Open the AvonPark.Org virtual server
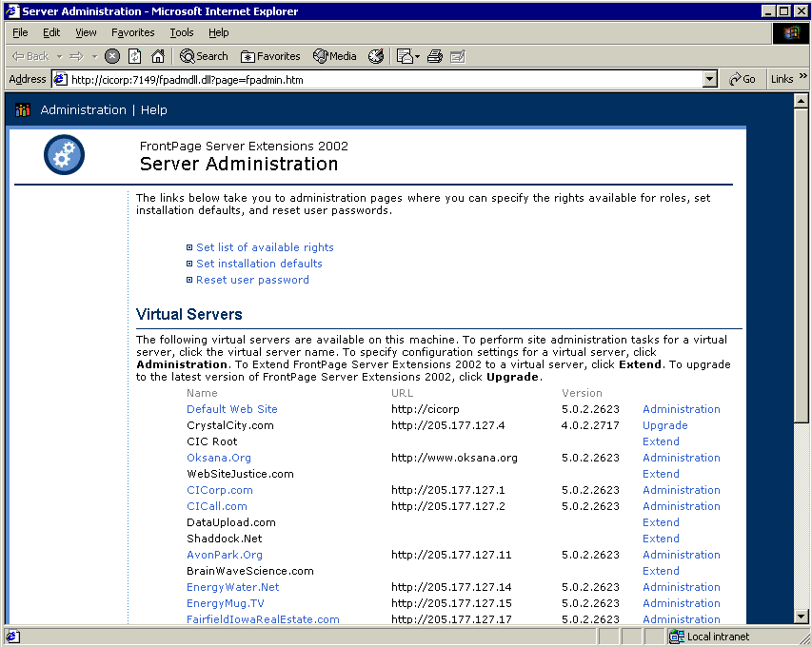Image resolution: width=812 pixels, height=647 pixels. click(x=225, y=555)
